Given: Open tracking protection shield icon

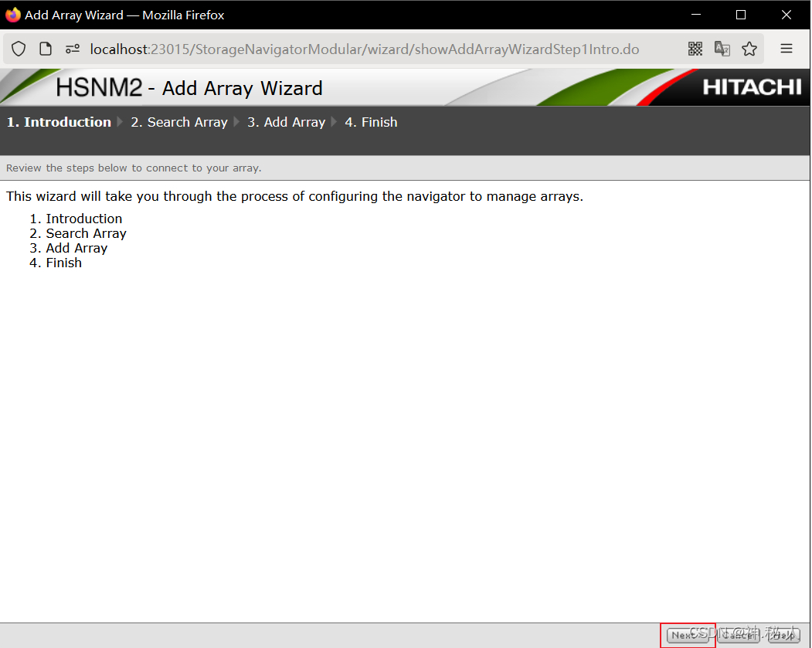Looking at the screenshot, I should click(x=19, y=49).
